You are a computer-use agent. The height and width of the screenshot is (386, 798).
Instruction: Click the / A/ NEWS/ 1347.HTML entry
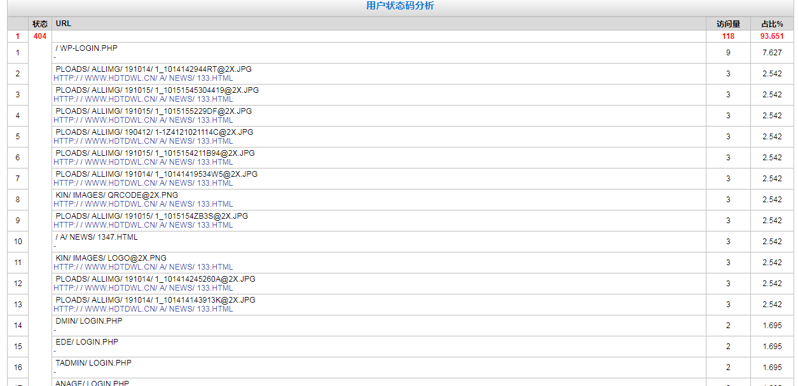[x=96, y=237]
